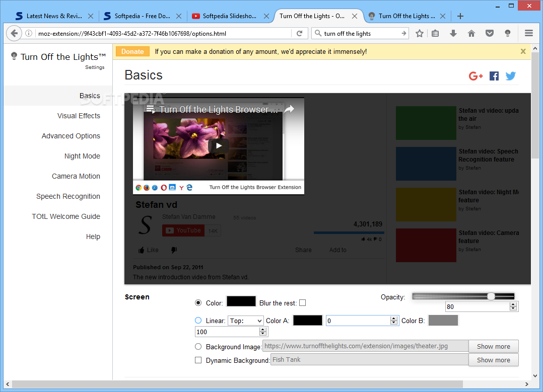Go to the home page icon

click(471, 33)
